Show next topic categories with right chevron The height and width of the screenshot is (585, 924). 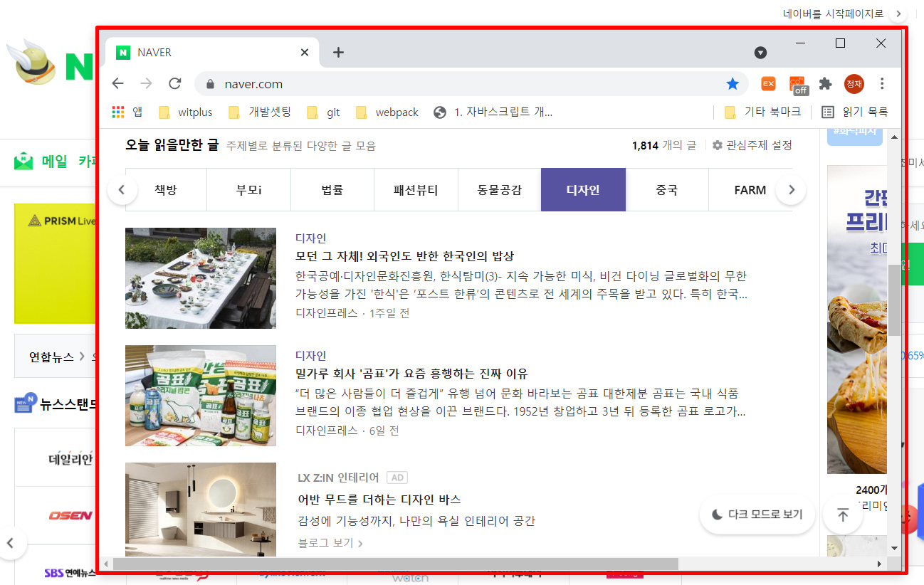click(791, 190)
